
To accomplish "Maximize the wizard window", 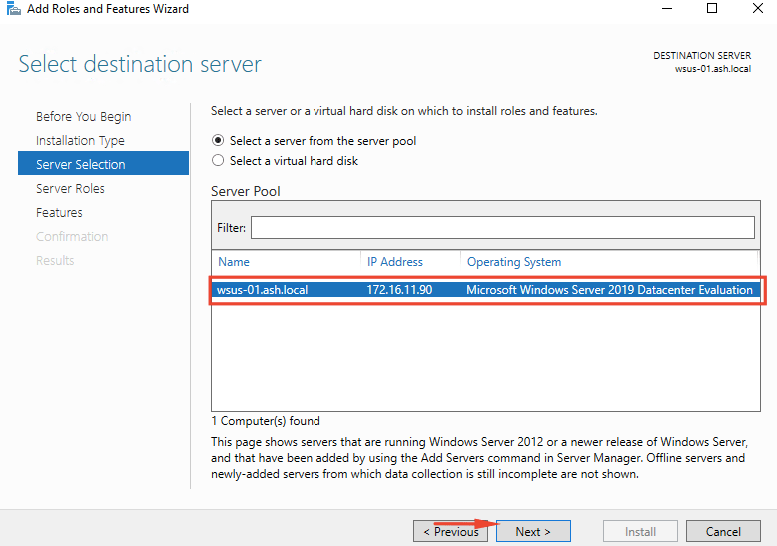I will click(712, 8).
